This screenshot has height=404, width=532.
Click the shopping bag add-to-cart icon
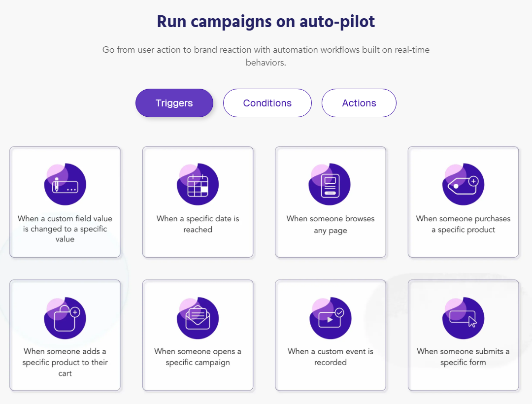[65, 318]
